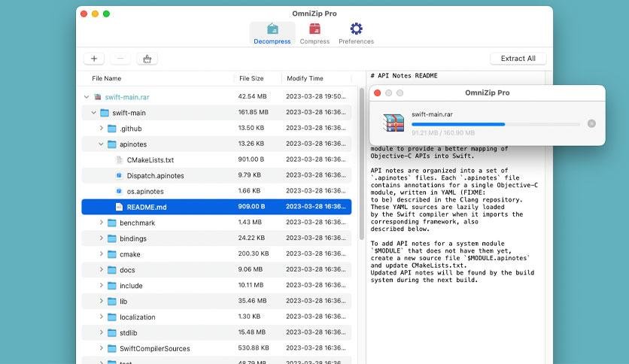
Task: Select CMakeLists.txt in the file list
Action: coord(217,159)
